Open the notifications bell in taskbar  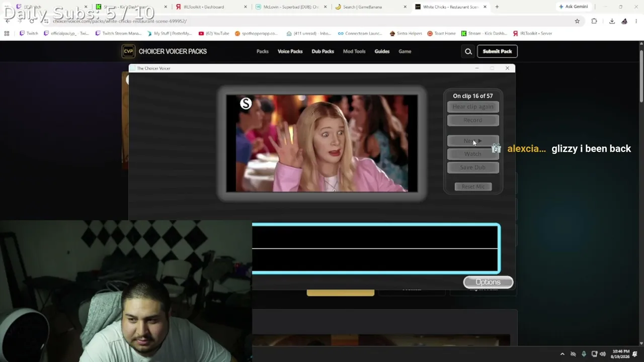(x=635, y=354)
